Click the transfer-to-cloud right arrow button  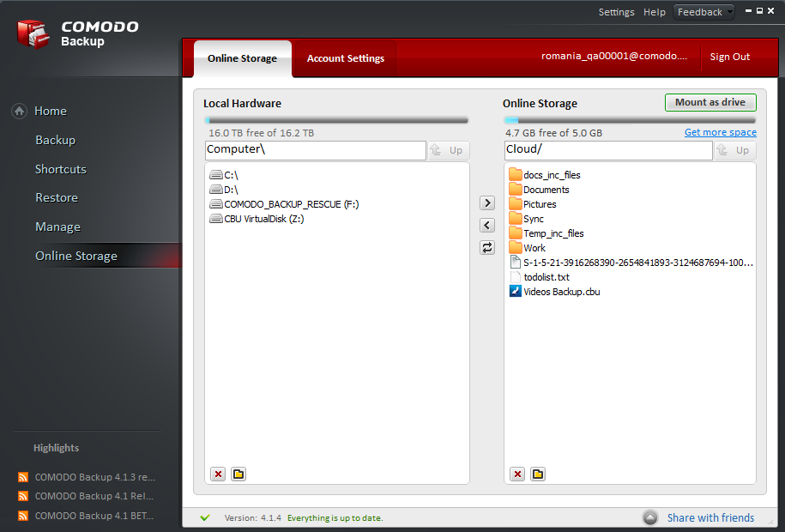(487, 203)
